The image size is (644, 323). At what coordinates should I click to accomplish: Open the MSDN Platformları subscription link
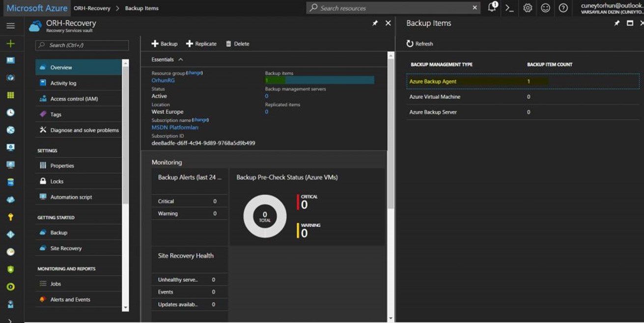pos(175,128)
